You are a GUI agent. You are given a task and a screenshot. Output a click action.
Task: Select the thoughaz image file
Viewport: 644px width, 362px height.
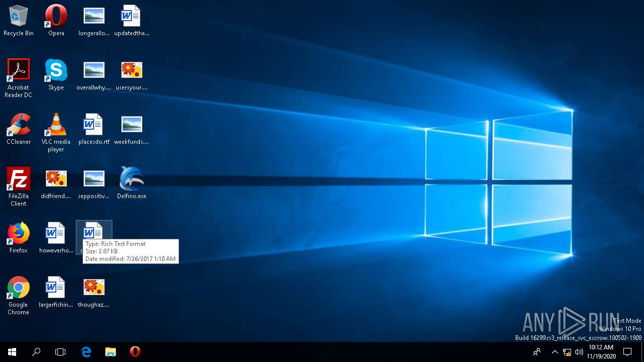94,292
